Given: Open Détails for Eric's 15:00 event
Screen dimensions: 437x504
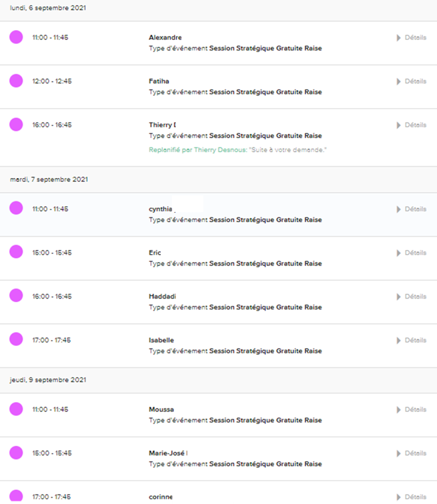Looking at the screenshot, I should [412, 253].
